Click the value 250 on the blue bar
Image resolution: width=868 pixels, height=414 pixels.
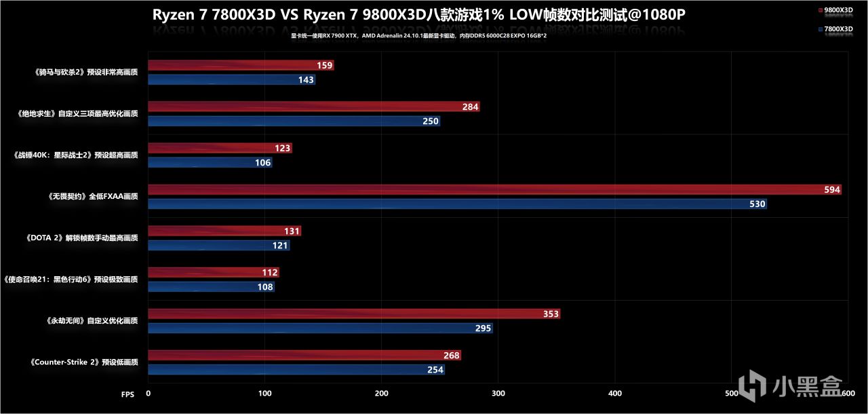pyautogui.click(x=431, y=121)
